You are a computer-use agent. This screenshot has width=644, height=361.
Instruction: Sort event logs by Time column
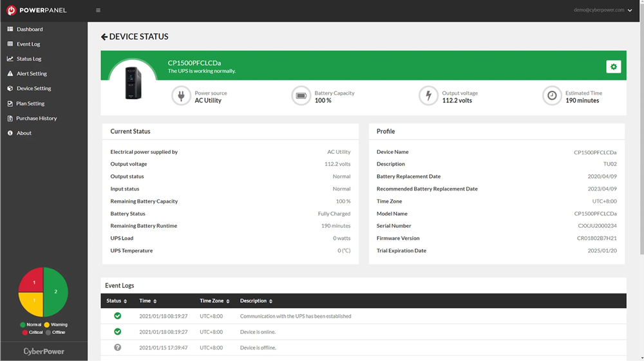148,301
